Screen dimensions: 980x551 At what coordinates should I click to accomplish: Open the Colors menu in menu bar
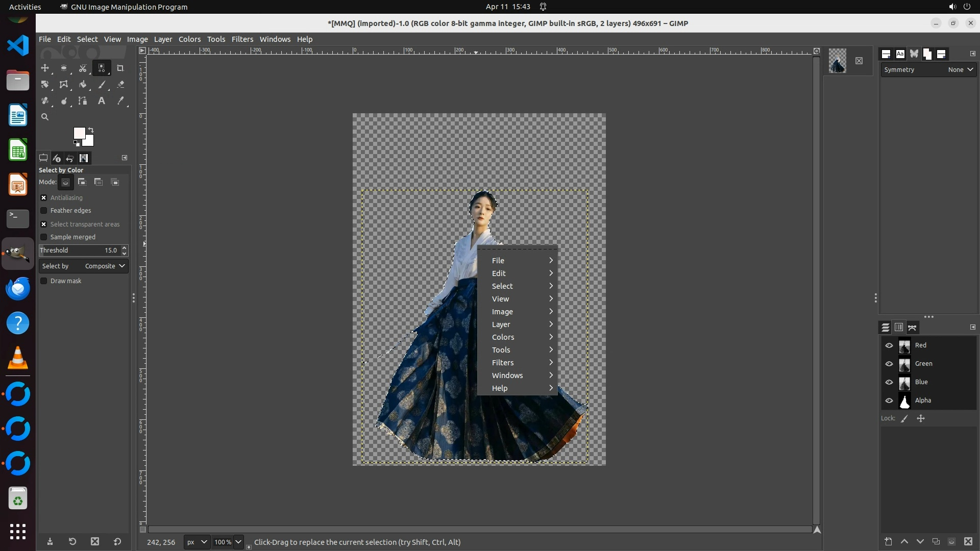(189, 39)
